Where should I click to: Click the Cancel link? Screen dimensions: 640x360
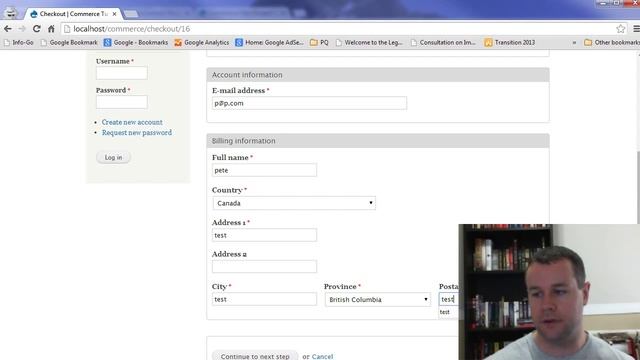tap(322, 356)
